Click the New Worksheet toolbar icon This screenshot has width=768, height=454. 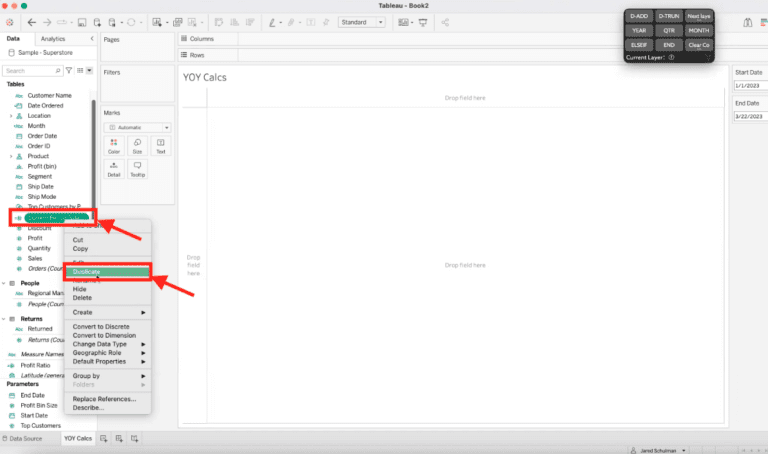pos(157,23)
